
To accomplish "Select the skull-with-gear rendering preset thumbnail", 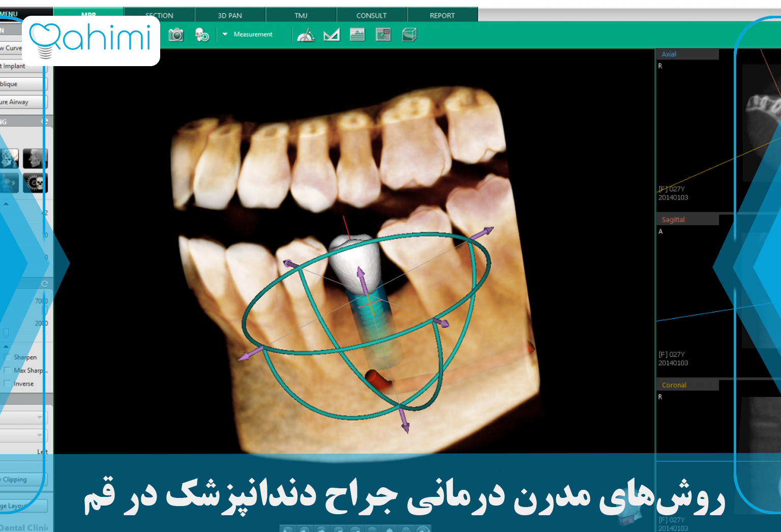I will tap(36, 183).
